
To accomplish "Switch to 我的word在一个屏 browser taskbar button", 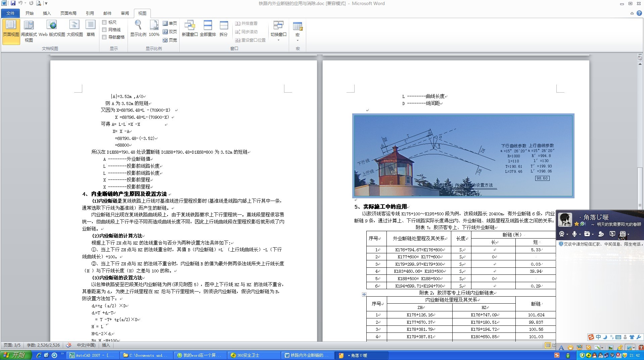I will (x=200, y=355).
